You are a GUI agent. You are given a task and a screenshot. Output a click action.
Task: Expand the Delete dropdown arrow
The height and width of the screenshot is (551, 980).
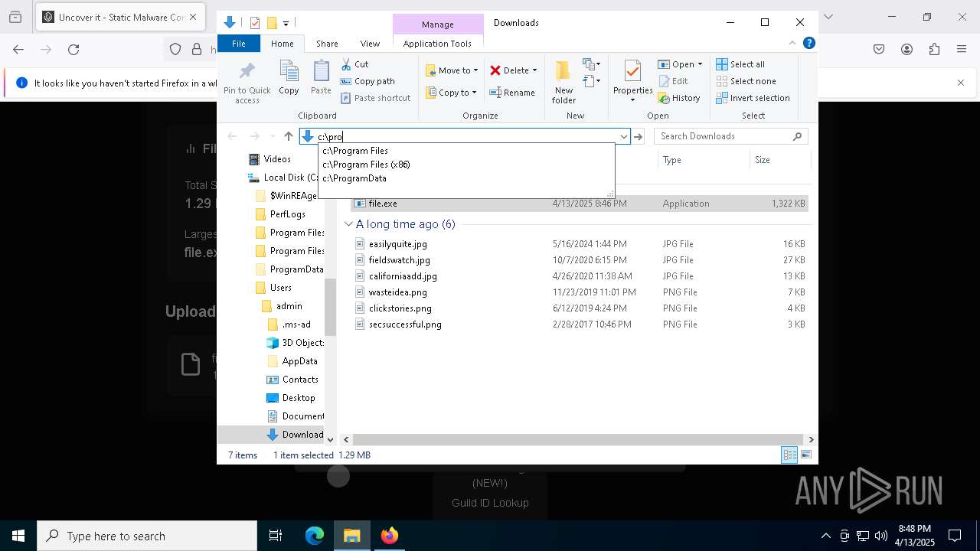(534, 70)
